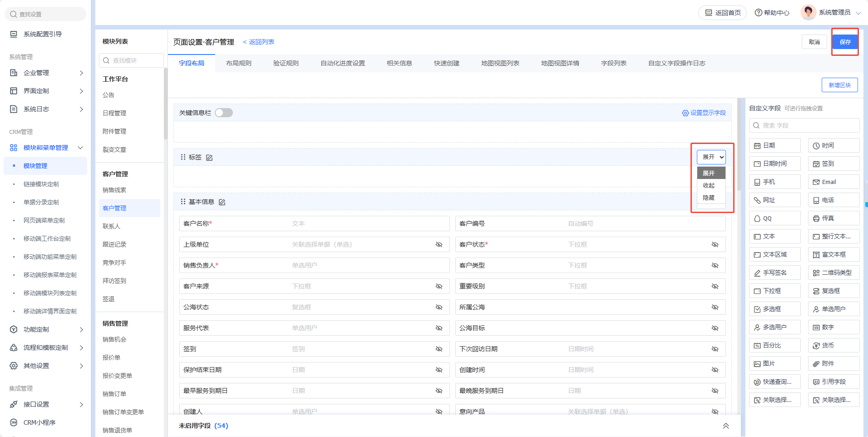The height and width of the screenshot is (437, 868).
Task: Switch to the 布局规则 tab
Action: 238,63
